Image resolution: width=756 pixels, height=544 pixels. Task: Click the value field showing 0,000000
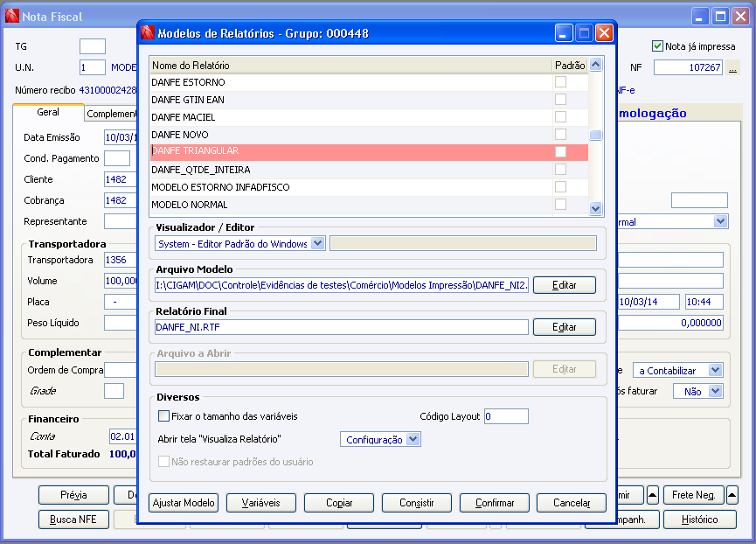(x=670, y=323)
